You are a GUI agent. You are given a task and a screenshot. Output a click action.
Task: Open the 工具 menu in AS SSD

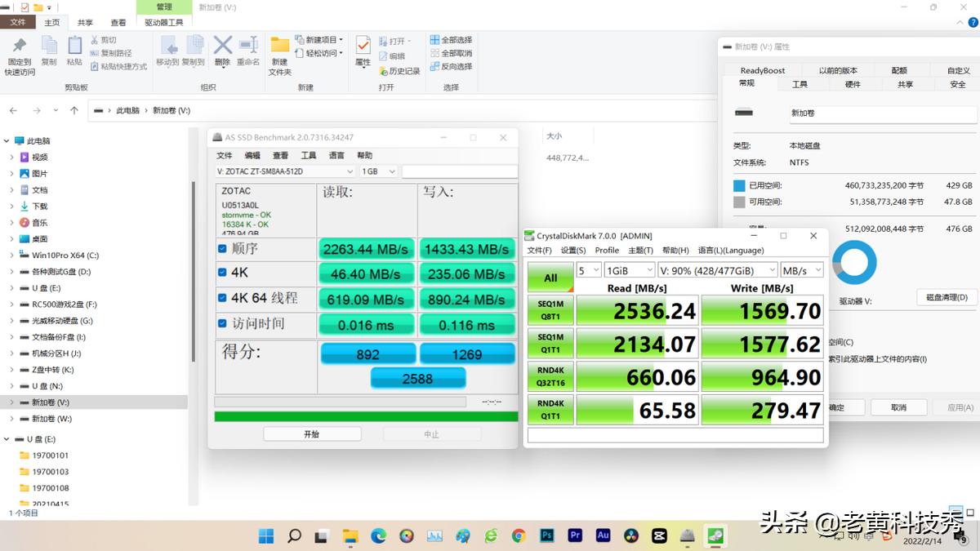pyautogui.click(x=308, y=156)
